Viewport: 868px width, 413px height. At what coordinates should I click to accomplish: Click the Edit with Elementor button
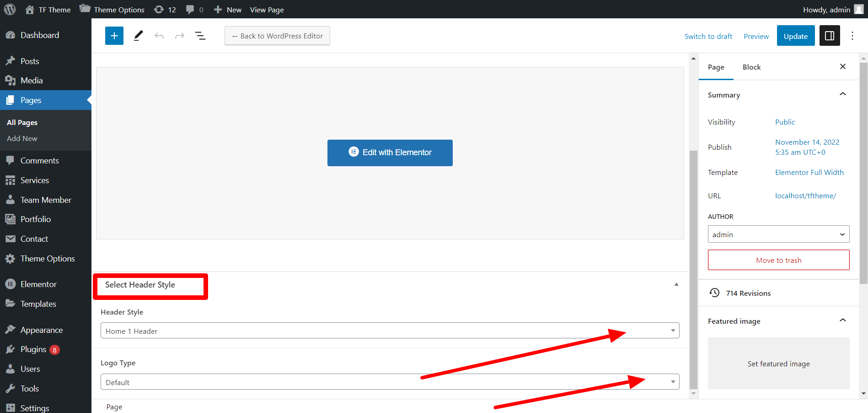click(390, 152)
